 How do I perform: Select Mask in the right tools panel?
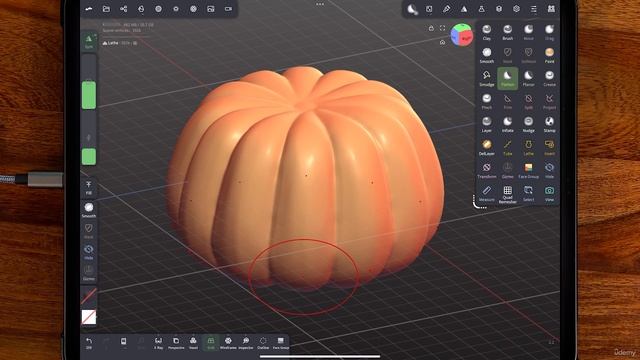click(507, 55)
